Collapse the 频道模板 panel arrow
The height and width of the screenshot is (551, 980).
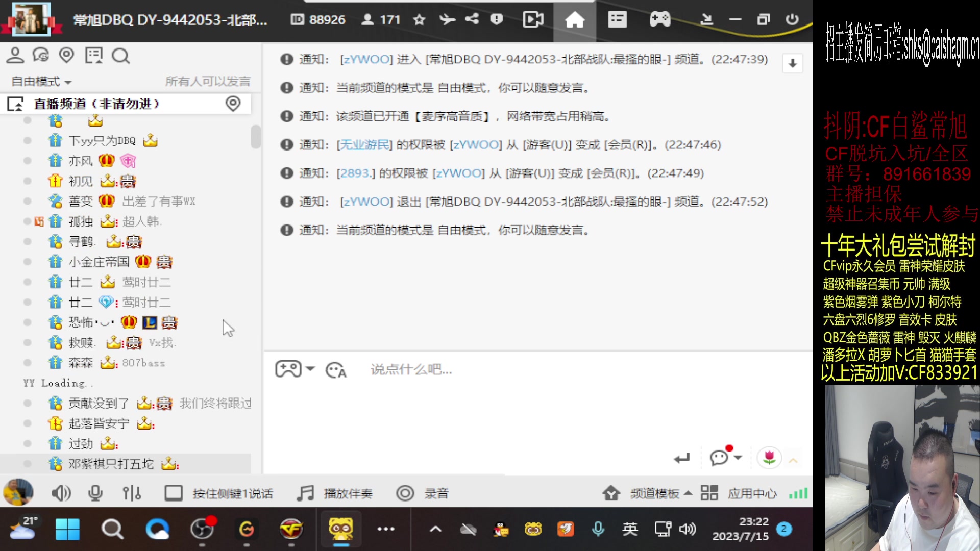click(689, 493)
